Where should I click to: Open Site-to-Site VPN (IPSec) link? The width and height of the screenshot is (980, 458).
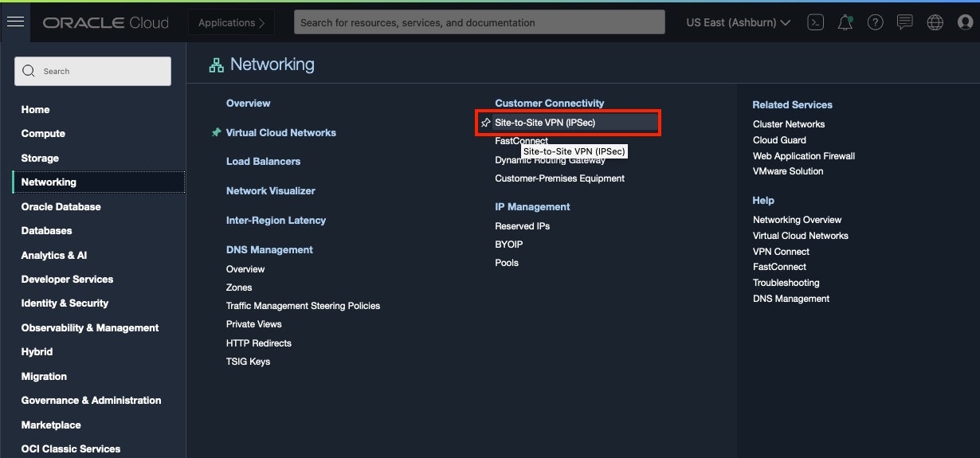(x=545, y=123)
